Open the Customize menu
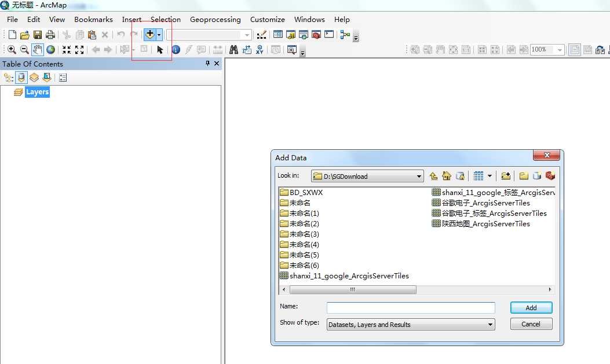This screenshot has height=364, width=610. tap(267, 20)
